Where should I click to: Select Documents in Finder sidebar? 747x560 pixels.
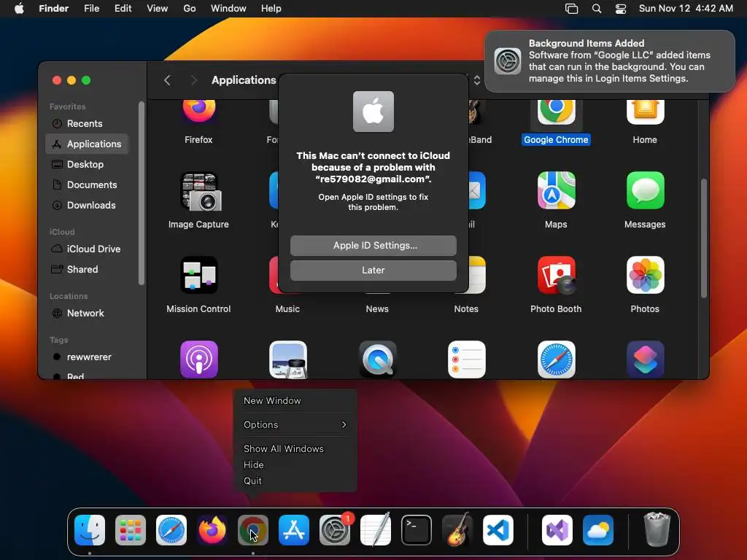coord(87,184)
